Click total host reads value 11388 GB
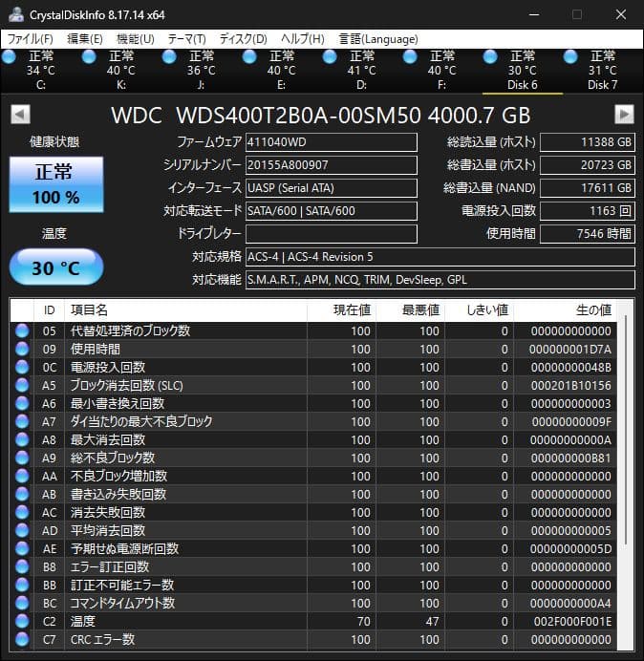Screen dimensions: 644x661 [588, 142]
